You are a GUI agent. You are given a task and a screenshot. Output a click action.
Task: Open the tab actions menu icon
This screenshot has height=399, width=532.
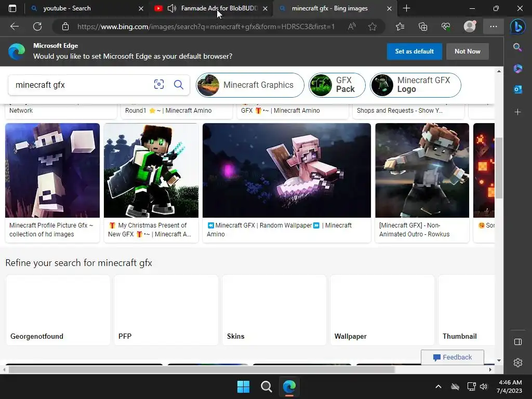[12, 8]
